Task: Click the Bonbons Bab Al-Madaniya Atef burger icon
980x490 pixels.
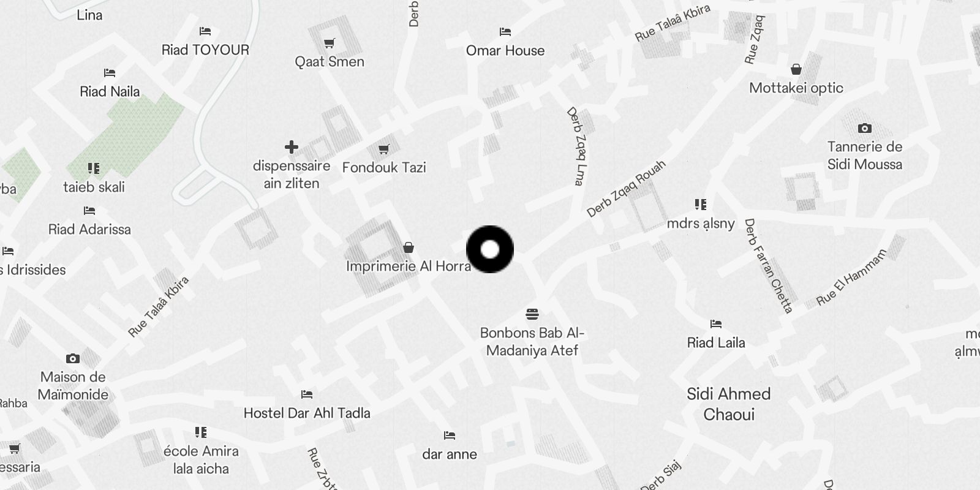Action: pyautogui.click(x=532, y=314)
